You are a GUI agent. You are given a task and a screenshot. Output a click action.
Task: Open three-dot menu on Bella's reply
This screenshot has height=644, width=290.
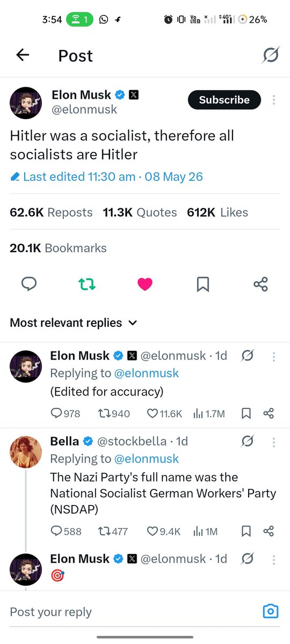coord(274,442)
